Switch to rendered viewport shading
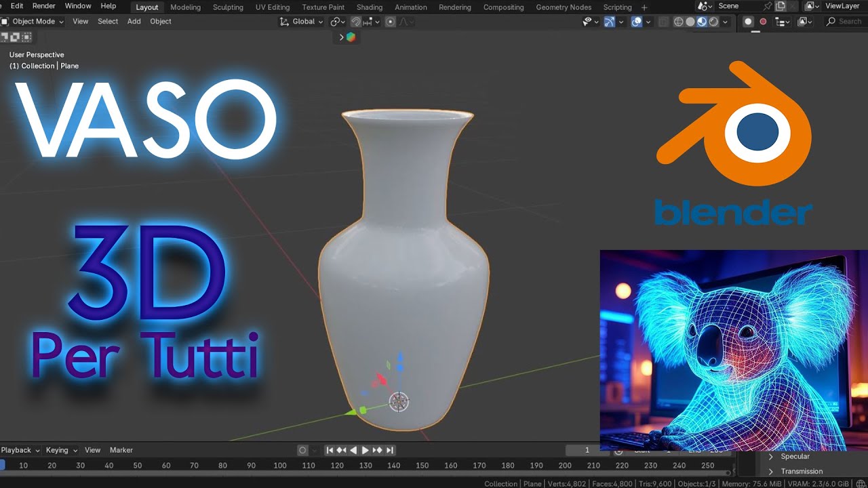 (713, 22)
